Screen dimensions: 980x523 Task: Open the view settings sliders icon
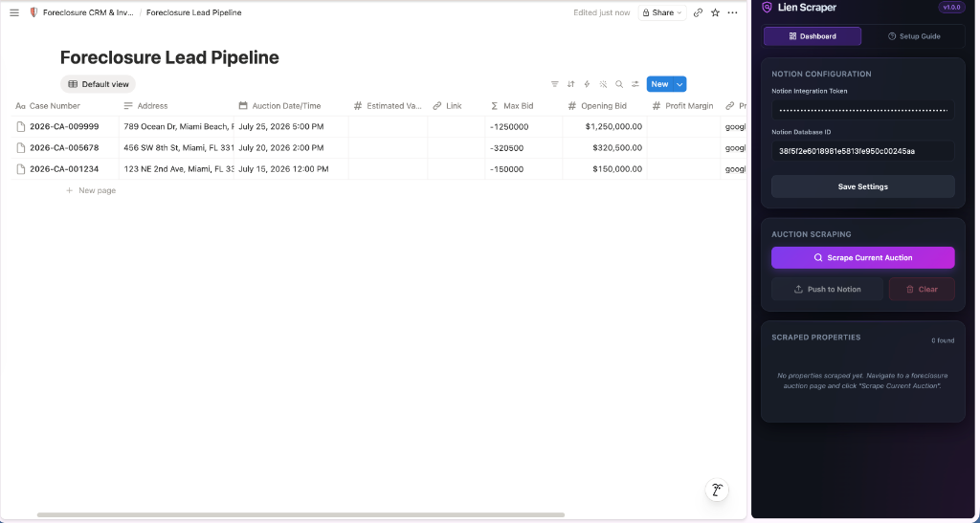pos(635,84)
